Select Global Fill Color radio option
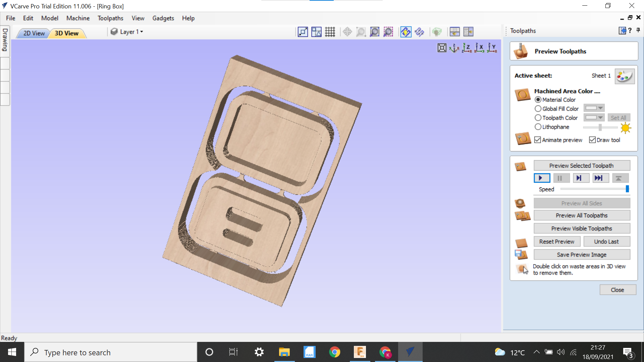The height and width of the screenshot is (362, 644). point(538,109)
